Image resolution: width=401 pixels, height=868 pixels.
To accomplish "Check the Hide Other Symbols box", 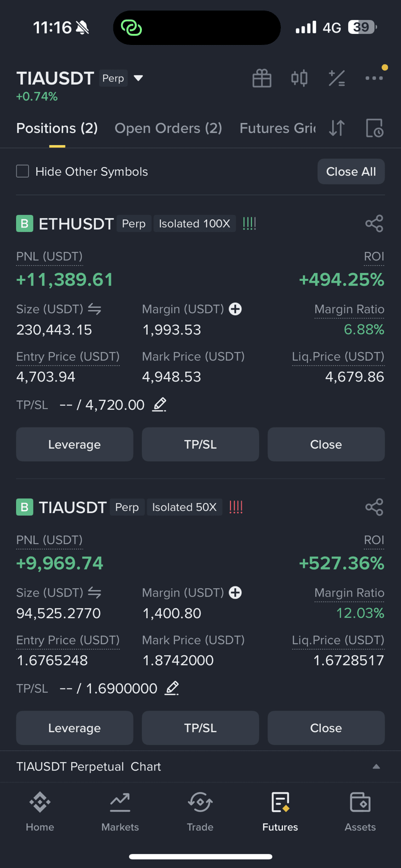I will [x=23, y=171].
